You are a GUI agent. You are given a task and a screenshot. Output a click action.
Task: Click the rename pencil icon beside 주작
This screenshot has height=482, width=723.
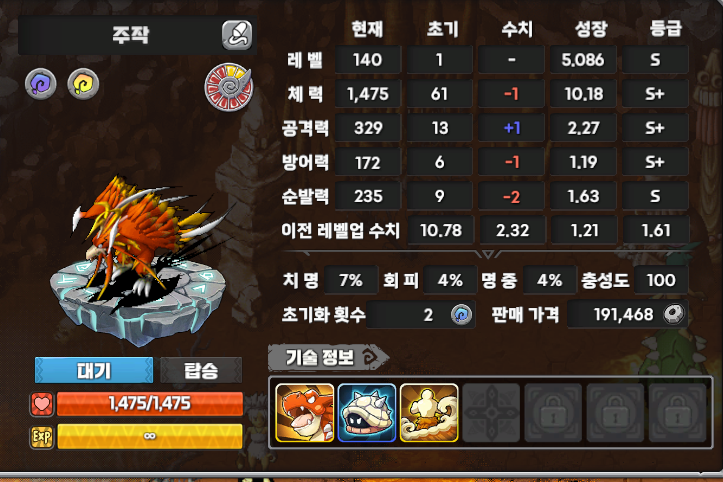(x=237, y=35)
